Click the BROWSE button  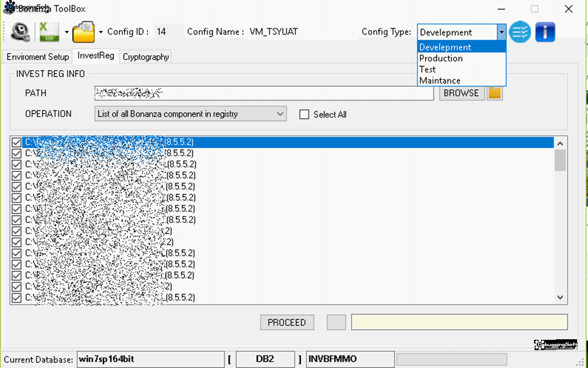[x=461, y=93]
